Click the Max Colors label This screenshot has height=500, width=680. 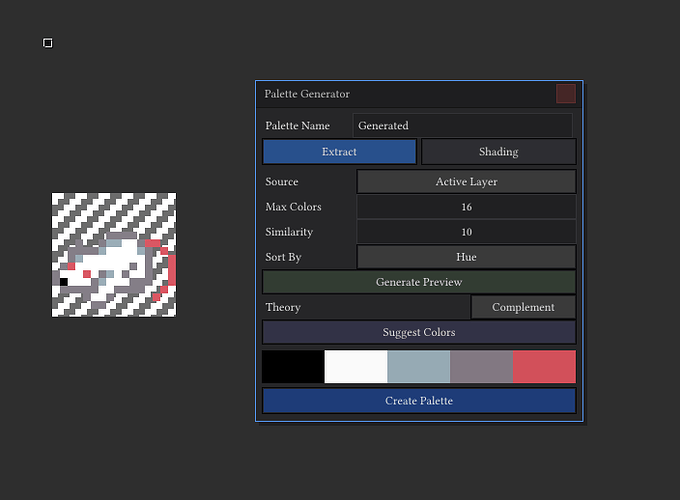(293, 207)
